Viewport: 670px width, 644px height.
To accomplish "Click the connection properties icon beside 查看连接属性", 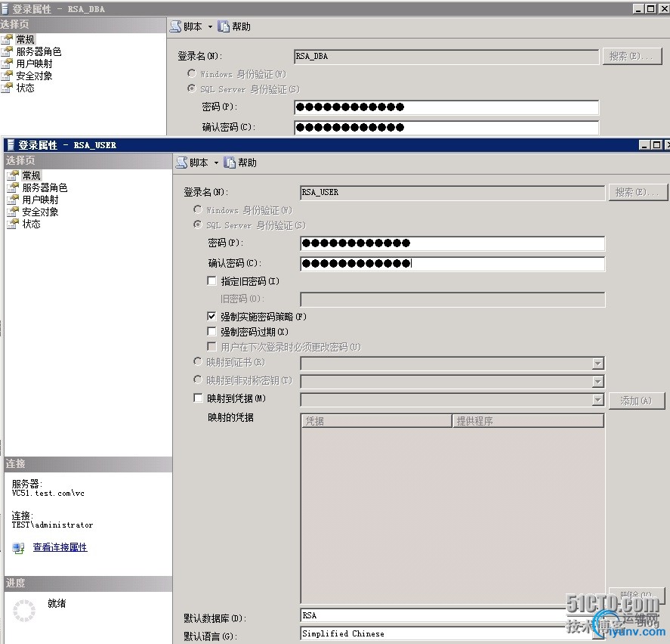I will point(18,547).
